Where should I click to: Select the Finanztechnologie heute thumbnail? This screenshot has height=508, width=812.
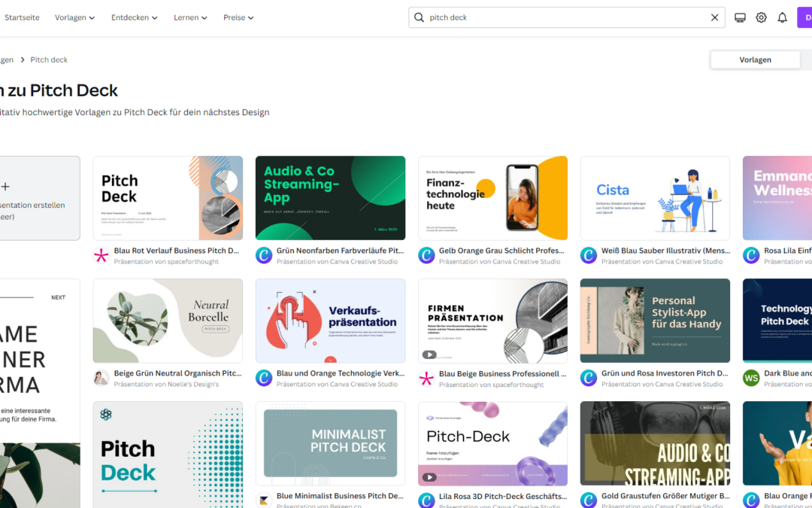point(492,198)
